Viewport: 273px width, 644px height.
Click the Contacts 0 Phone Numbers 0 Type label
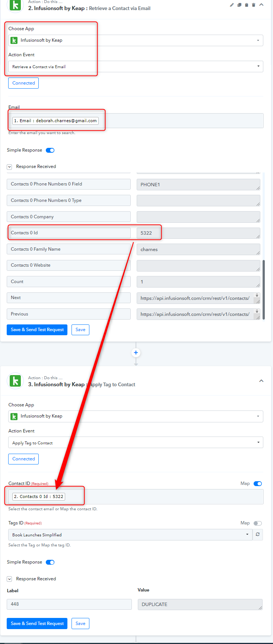[69, 200]
